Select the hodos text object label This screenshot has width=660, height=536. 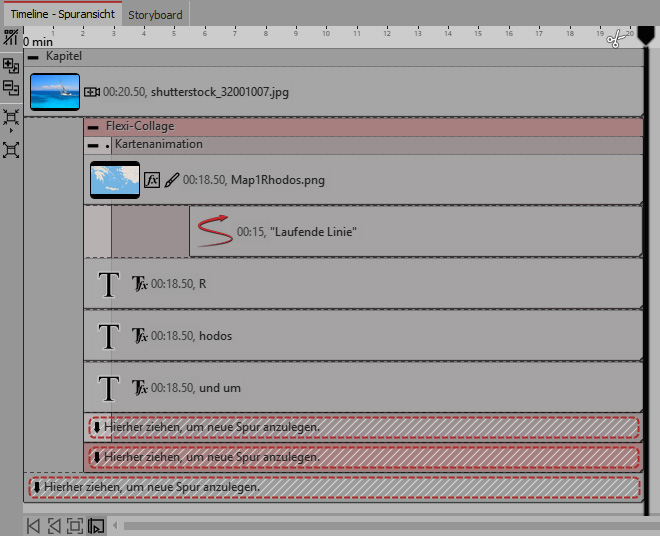point(216,336)
